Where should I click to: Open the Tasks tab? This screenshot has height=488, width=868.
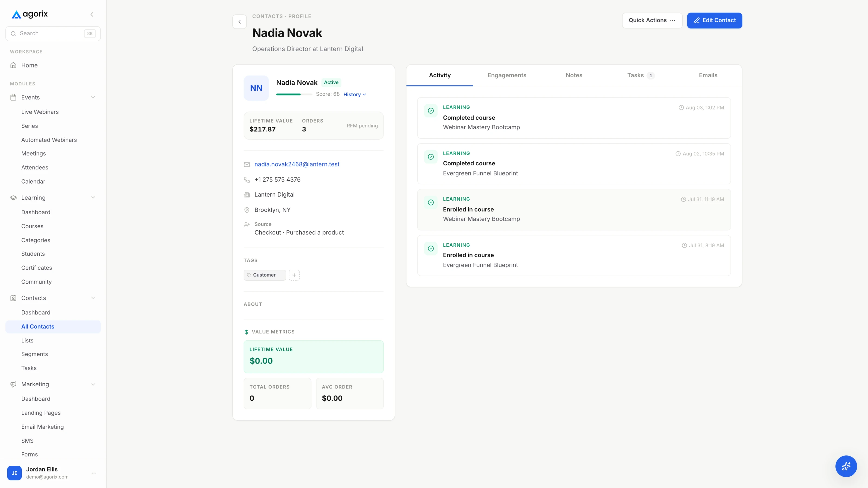641,75
